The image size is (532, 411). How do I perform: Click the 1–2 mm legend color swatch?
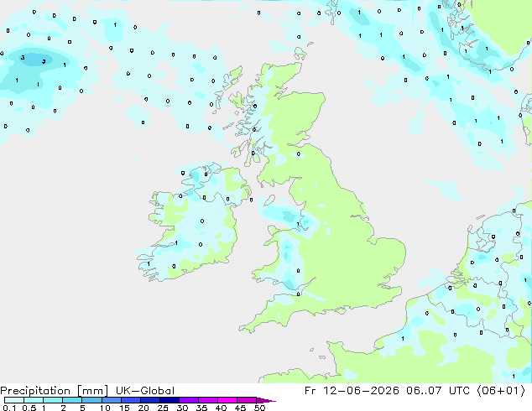point(53,400)
